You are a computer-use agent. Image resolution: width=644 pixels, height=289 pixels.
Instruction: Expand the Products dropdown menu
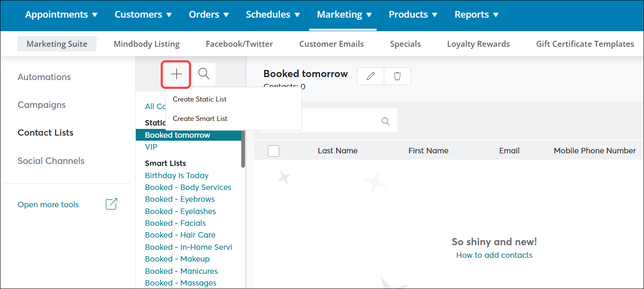coord(413,15)
